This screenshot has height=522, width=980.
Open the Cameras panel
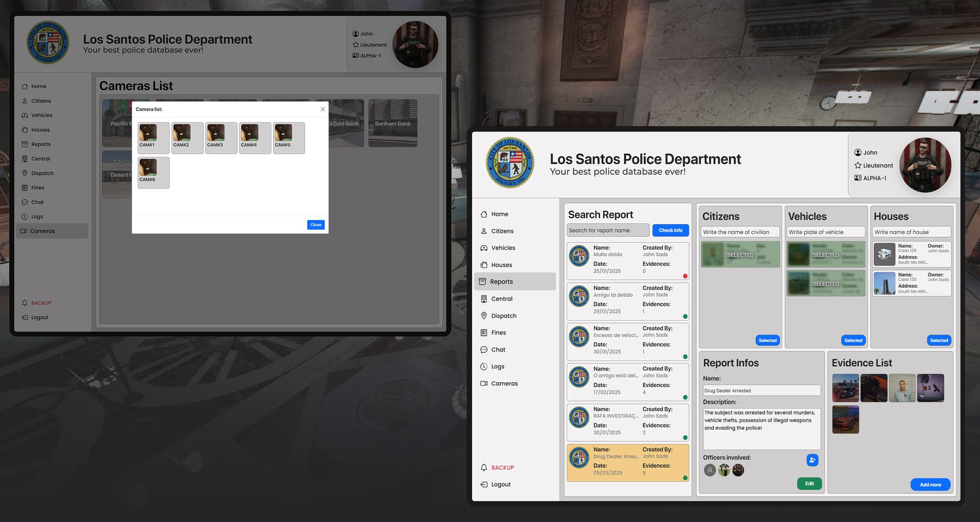504,383
